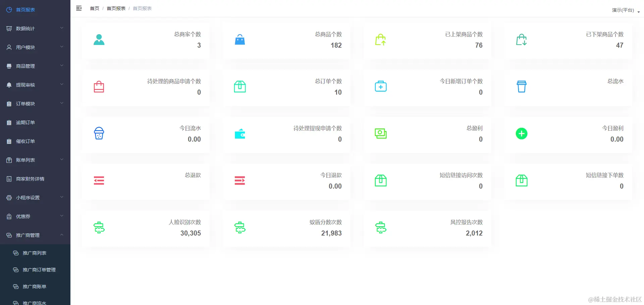Click the 待处理的商品申请个数 red bag icon
This screenshot has width=644, height=305.
click(99, 87)
